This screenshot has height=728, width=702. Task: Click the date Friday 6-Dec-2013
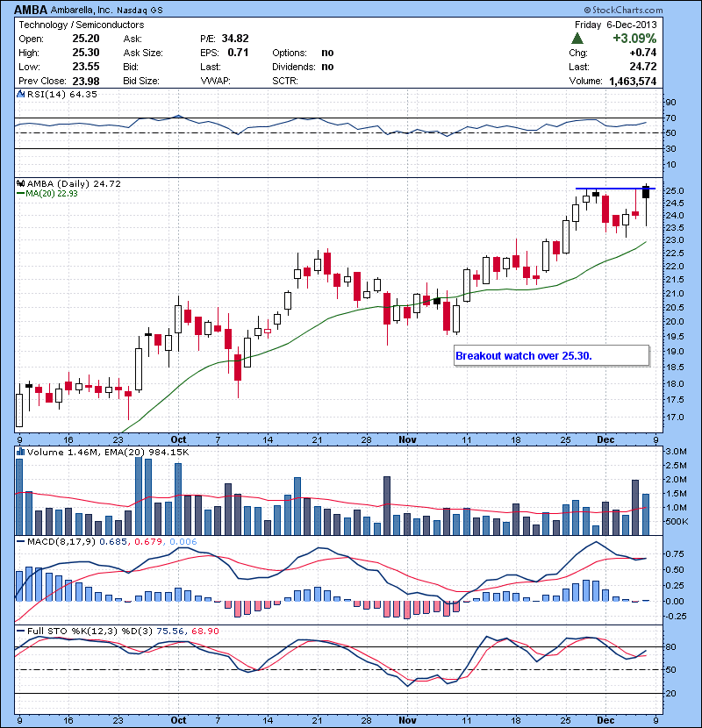616,25
